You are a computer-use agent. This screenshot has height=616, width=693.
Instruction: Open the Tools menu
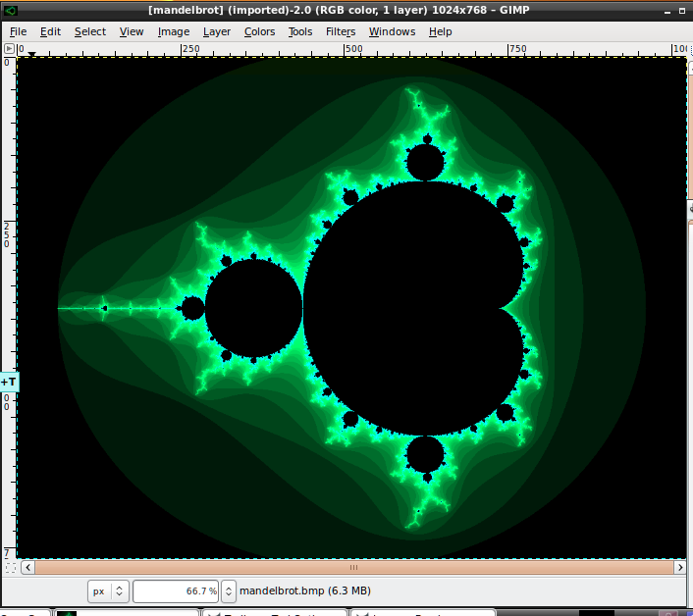coord(300,31)
